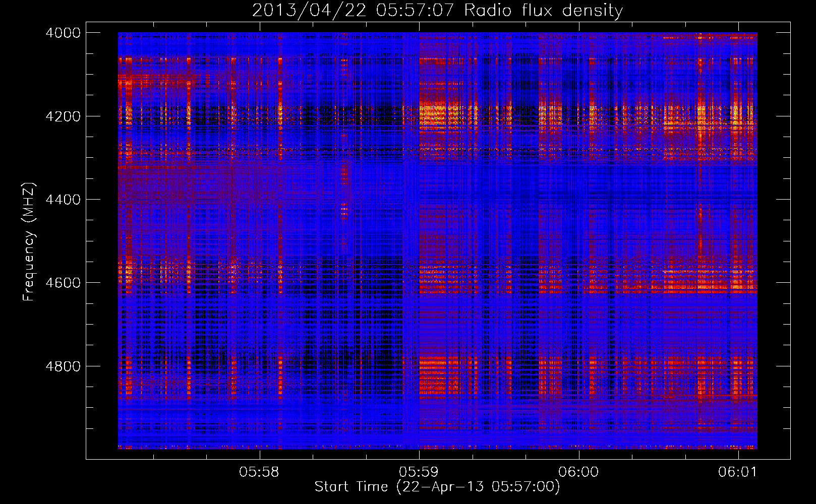Click the 'Start Time (22-Apr-13 05:57:00)' axis title
This screenshot has height=504, width=816.
[437, 487]
